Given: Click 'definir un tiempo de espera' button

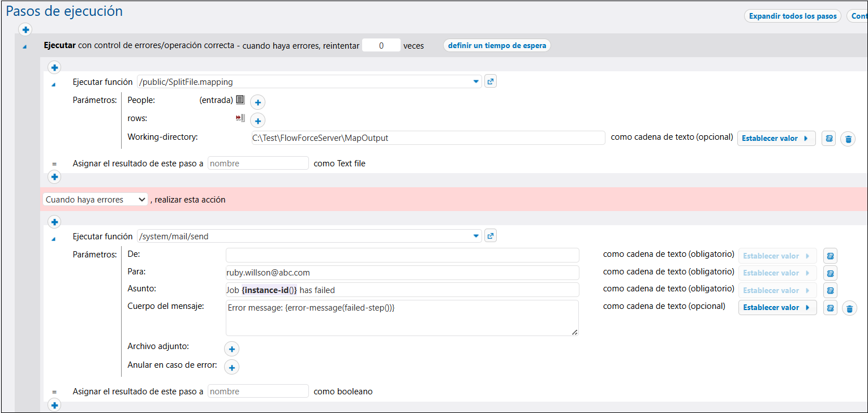Looking at the screenshot, I should (497, 45).
